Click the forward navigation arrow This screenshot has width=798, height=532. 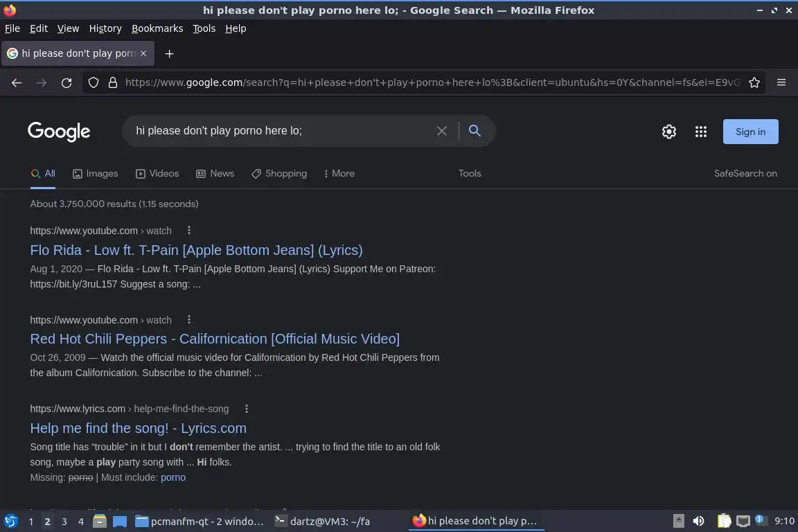tap(42, 83)
